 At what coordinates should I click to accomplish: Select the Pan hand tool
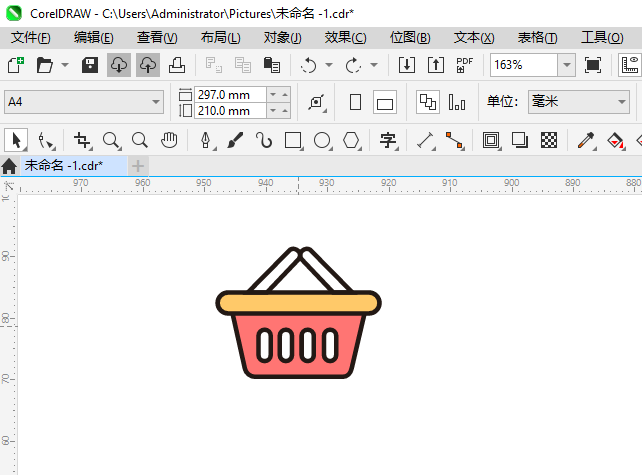point(169,140)
